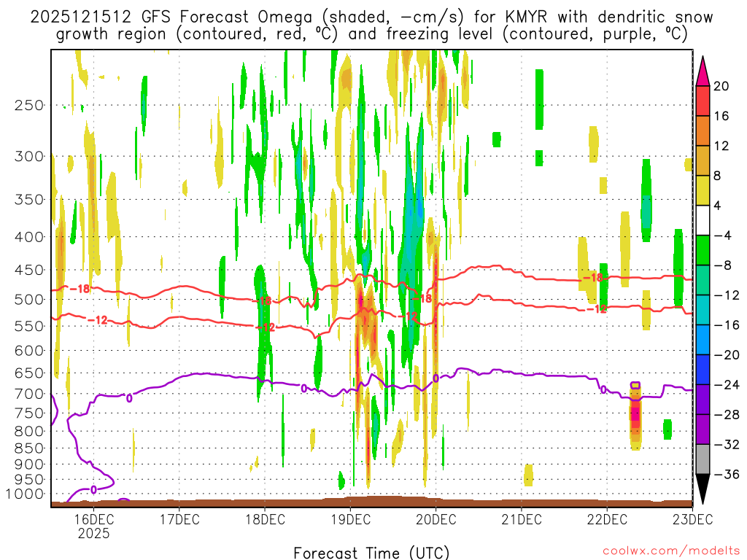Click the 18DEC time axis label
The width and height of the screenshot is (747, 560).
[265, 519]
